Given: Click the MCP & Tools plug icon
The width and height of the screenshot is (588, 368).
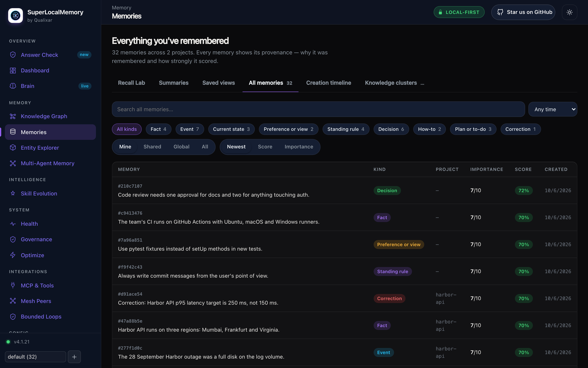Looking at the screenshot, I should [13, 285].
